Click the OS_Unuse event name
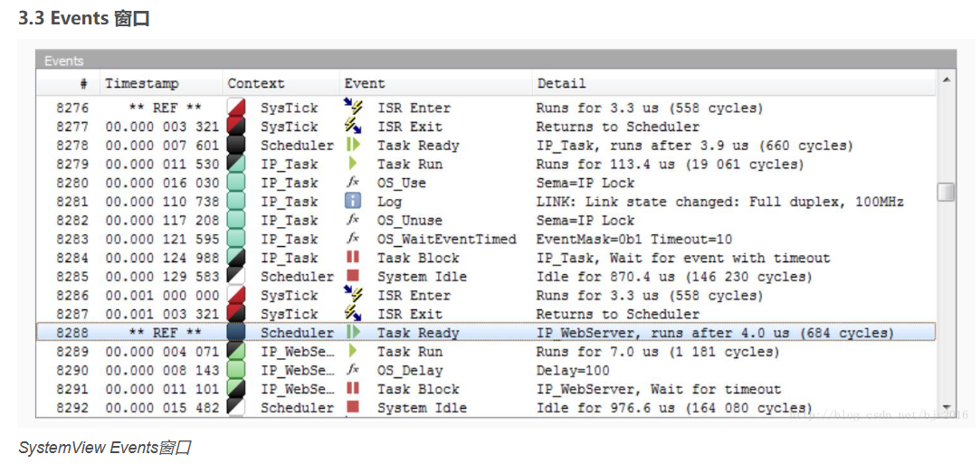The width and height of the screenshot is (980, 464). click(409, 221)
